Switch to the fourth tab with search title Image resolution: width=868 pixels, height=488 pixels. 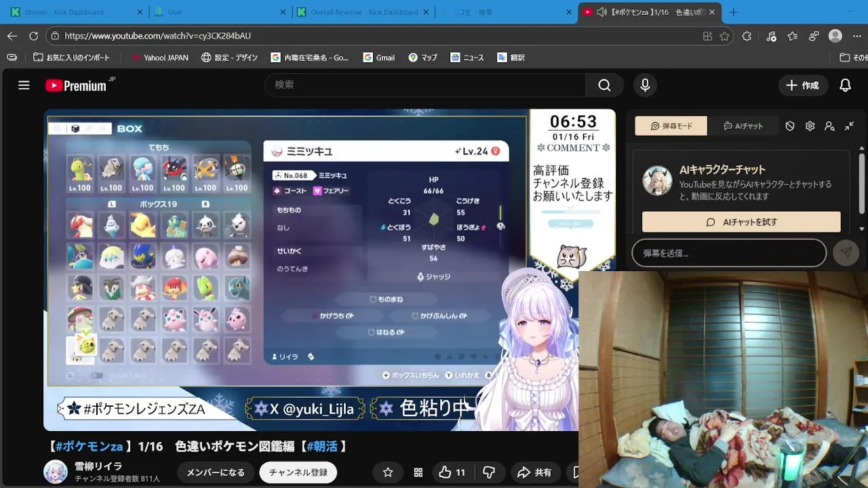click(x=507, y=12)
